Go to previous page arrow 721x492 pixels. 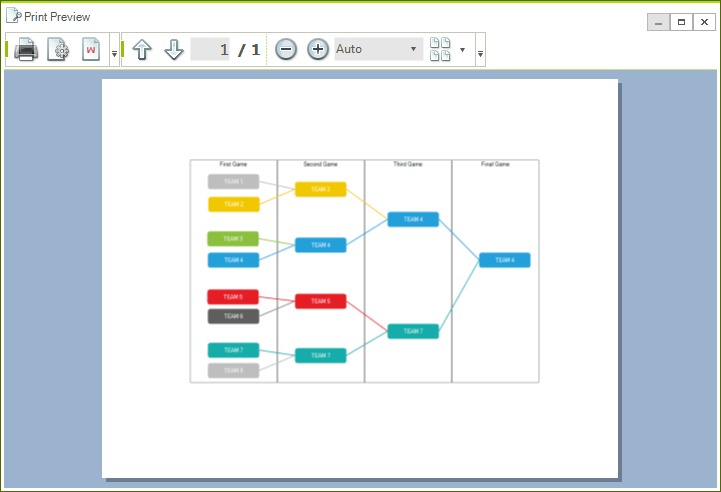[x=142, y=49]
